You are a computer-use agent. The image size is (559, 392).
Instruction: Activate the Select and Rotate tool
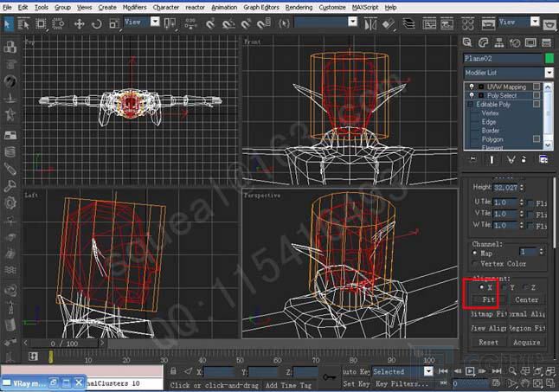97,24
